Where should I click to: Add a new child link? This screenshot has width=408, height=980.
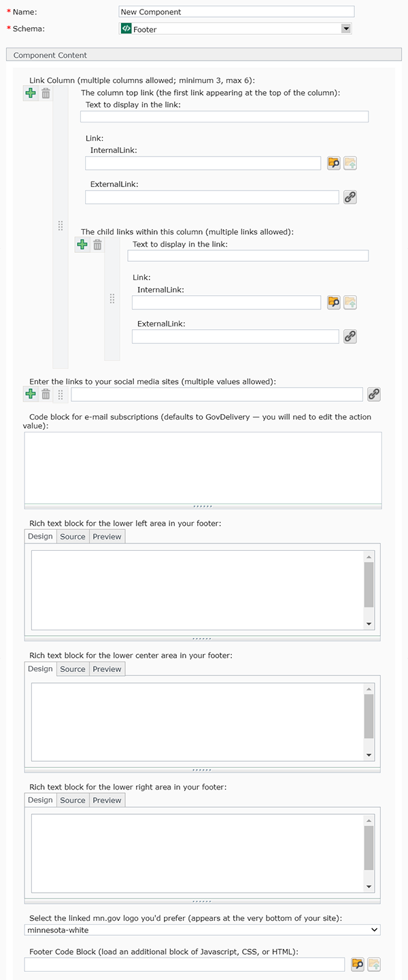pos(82,245)
